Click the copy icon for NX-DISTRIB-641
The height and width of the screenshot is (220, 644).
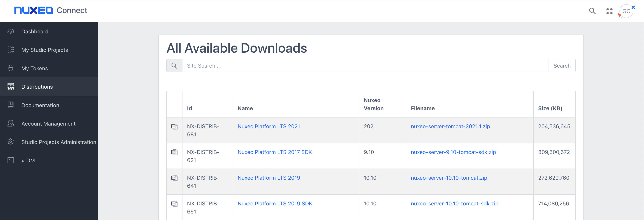(174, 178)
